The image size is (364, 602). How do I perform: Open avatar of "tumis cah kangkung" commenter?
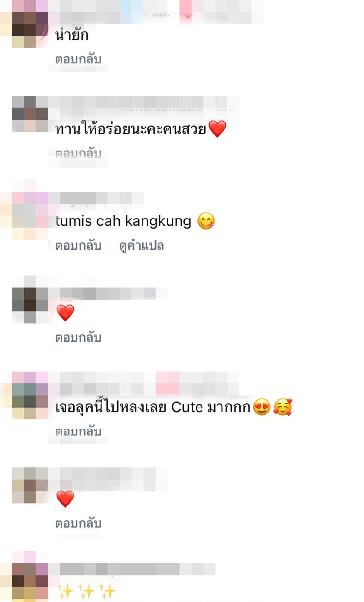pos(30,210)
